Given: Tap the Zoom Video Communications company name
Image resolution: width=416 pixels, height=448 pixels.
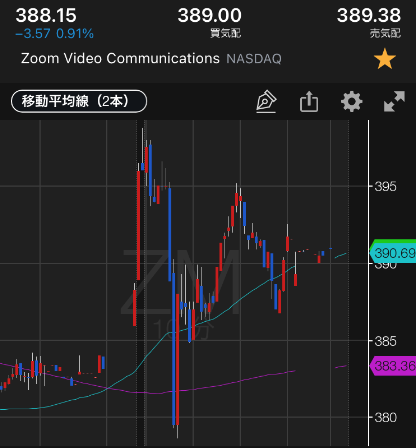Looking at the screenshot, I should coord(120,59).
